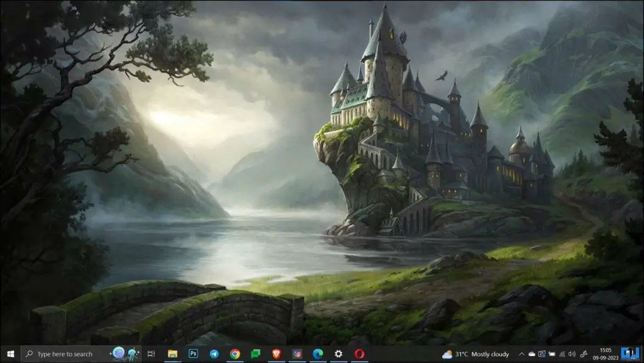
Task: Click the 'Type here to search' box
Action: pos(81,354)
